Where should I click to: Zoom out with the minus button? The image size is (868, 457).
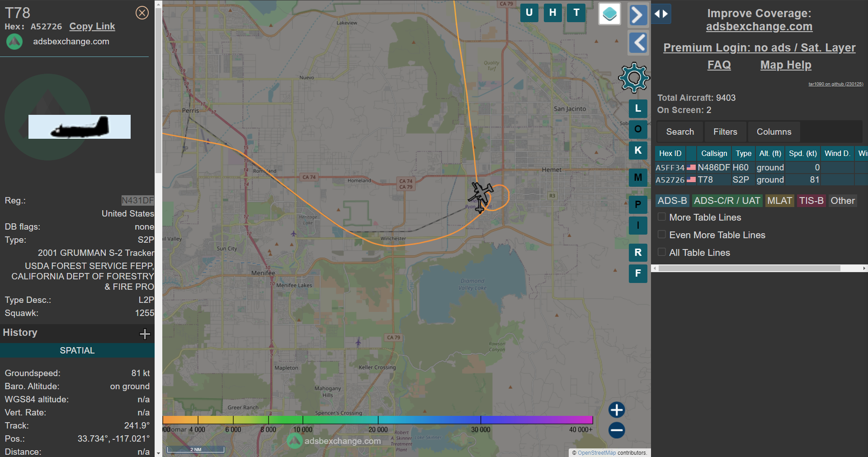617,430
